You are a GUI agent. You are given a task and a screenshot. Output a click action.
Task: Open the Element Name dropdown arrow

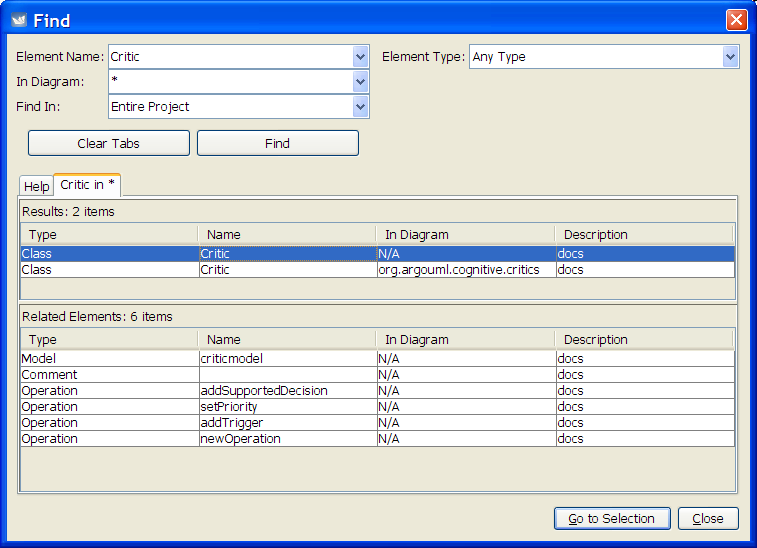(x=360, y=57)
